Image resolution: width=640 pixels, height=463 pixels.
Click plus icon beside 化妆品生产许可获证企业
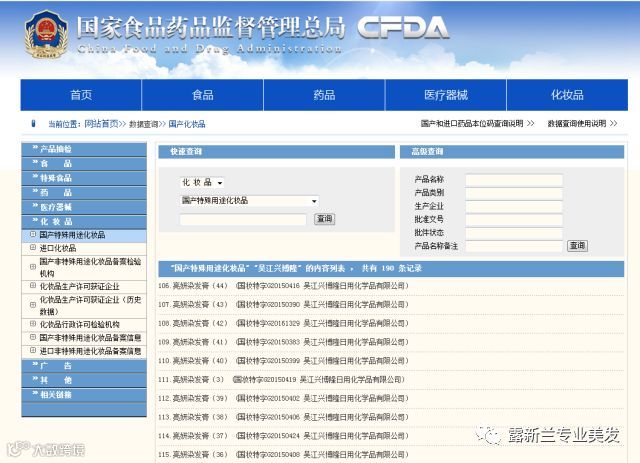coord(33,286)
